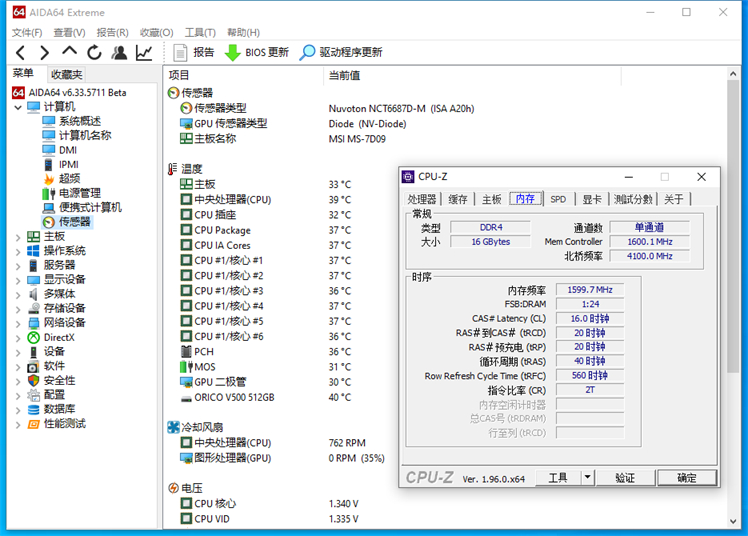Expand the 操作系统 tree node
Screen dimensions: 748x536
click(x=18, y=251)
